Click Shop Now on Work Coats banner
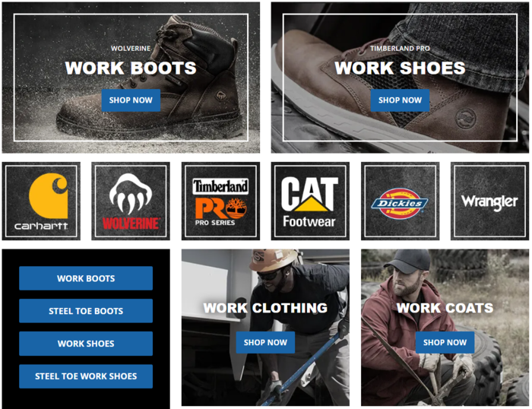The height and width of the screenshot is (409, 532). coord(445,342)
